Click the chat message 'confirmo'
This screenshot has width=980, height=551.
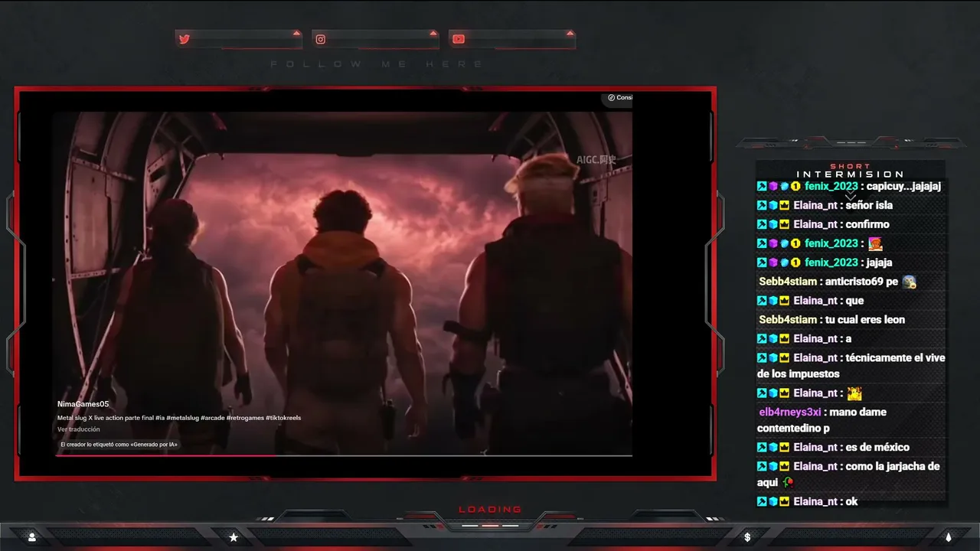pyautogui.click(x=867, y=224)
